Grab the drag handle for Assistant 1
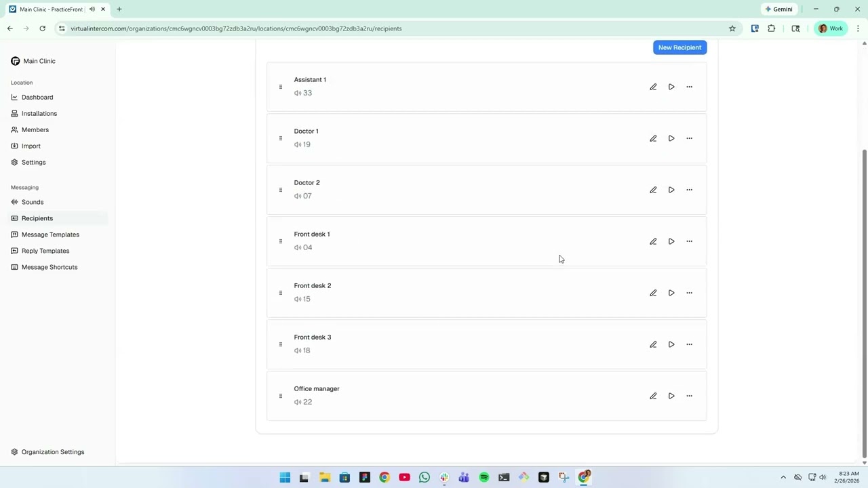This screenshot has width=868, height=488. 280,87
